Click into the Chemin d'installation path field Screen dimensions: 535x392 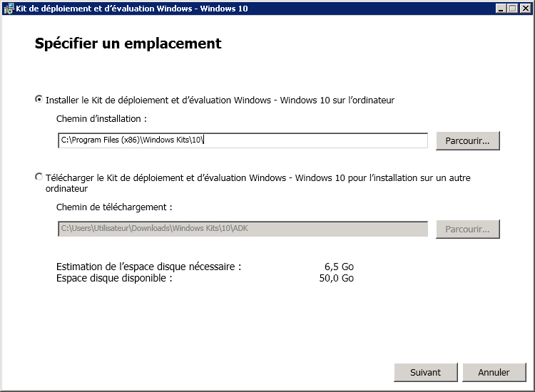[x=243, y=140]
